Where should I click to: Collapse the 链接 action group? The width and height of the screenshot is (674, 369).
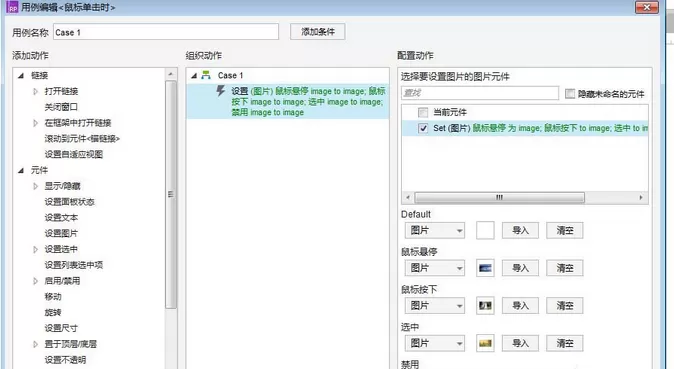pyautogui.click(x=21, y=76)
